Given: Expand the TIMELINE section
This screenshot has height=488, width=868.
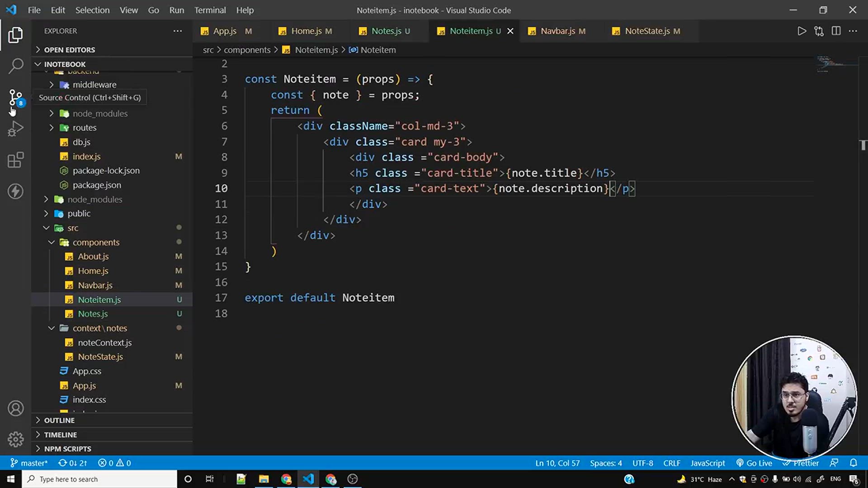Looking at the screenshot, I should (x=112, y=435).
